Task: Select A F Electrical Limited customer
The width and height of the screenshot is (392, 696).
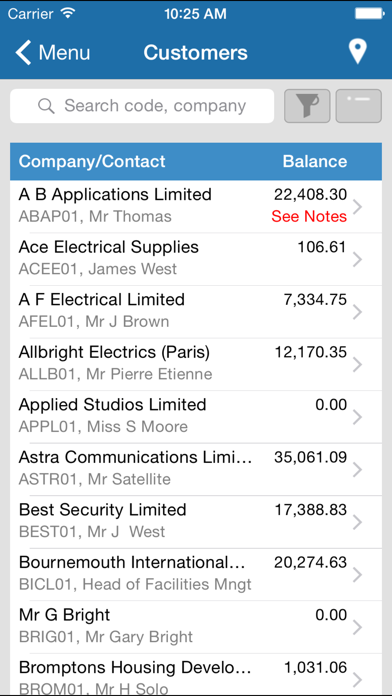Action: pyautogui.click(x=196, y=312)
